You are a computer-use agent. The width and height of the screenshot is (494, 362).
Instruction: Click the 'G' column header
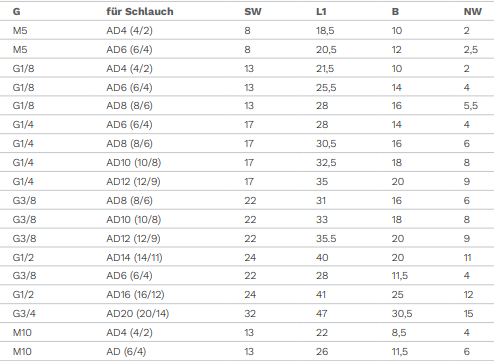pyautogui.click(x=16, y=12)
